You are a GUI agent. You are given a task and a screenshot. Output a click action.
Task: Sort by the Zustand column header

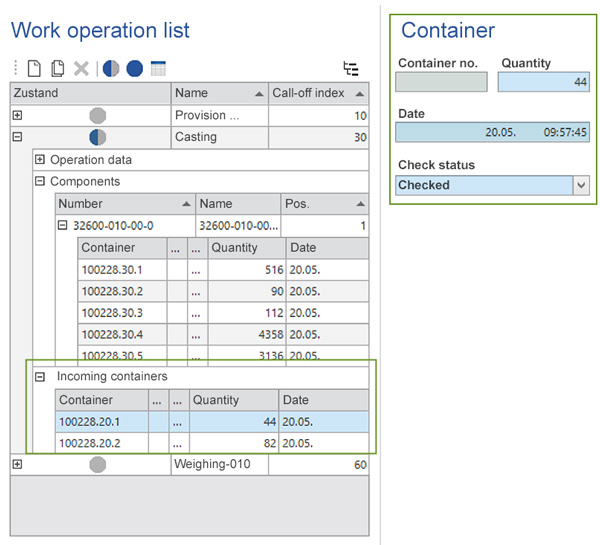90,93
